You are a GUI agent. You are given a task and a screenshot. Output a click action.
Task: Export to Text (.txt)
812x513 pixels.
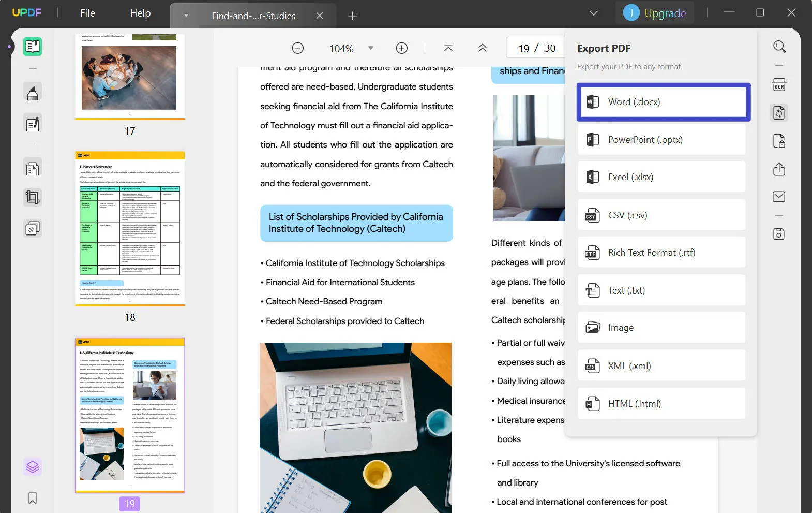(x=661, y=290)
